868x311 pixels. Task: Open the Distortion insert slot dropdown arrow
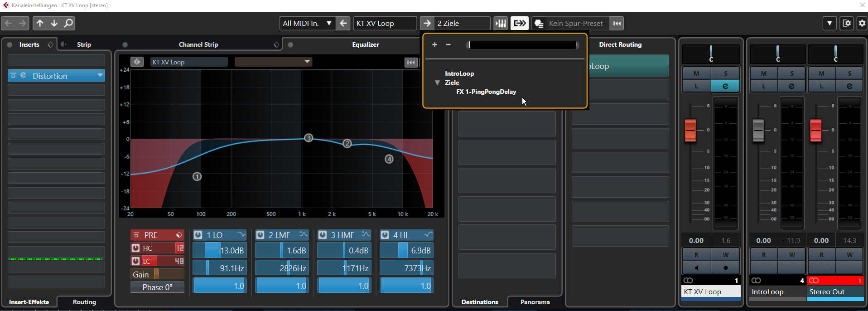click(100, 76)
